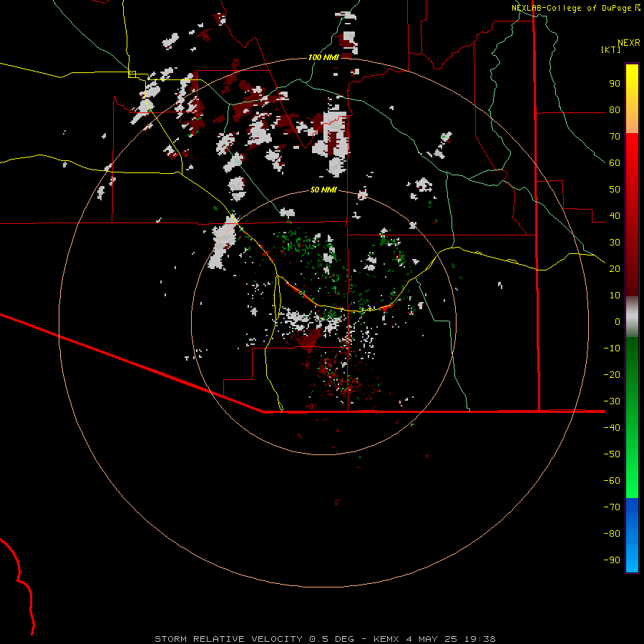Click the NEXLAB-College of DuPage watermark text
The width and height of the screenshot is (644, 644).
click(x=576, y=8)
